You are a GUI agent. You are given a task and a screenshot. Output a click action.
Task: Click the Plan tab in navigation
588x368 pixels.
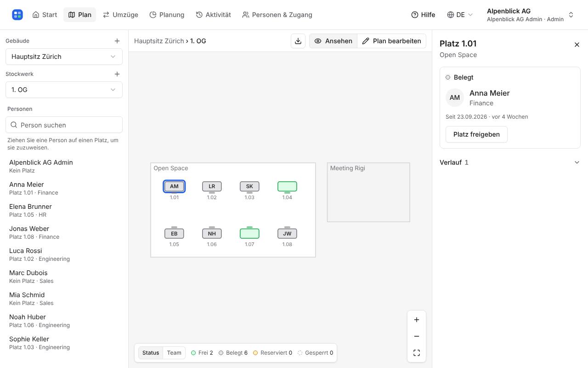click(79, 15)
